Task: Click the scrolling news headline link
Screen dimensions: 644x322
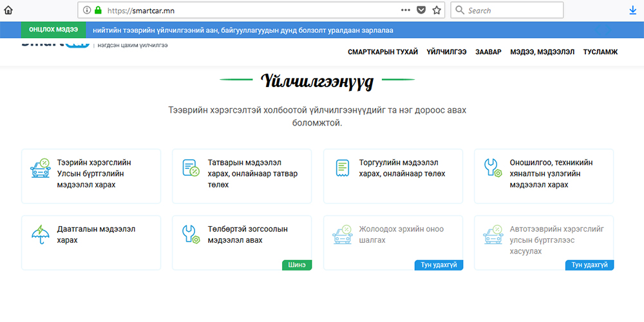Action: pos(243,30)
